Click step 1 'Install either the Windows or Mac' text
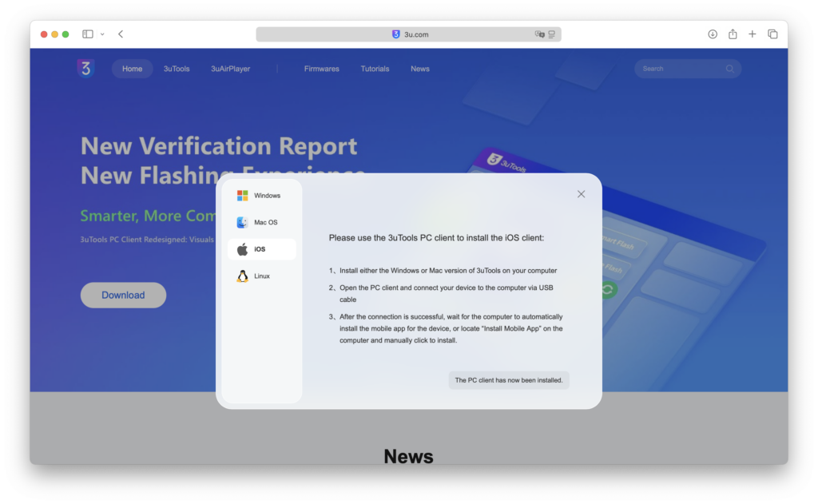The image size is (818, 504). coord(448,271)
